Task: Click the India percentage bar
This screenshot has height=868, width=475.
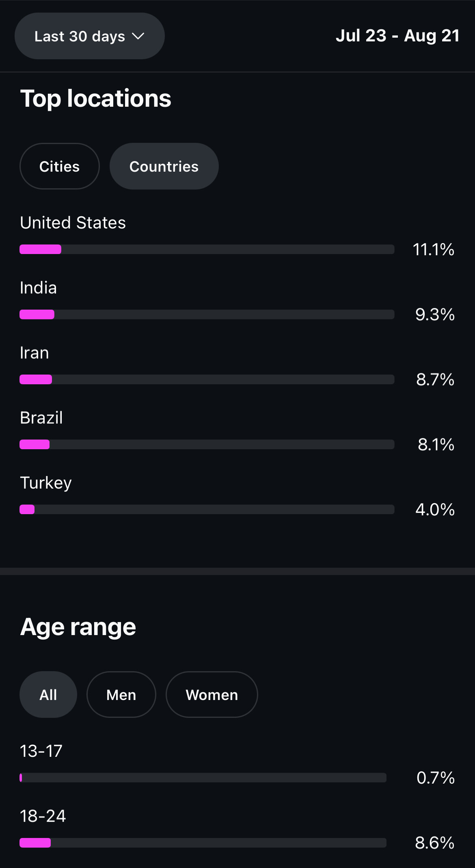Action: click(x=207, y=314)
